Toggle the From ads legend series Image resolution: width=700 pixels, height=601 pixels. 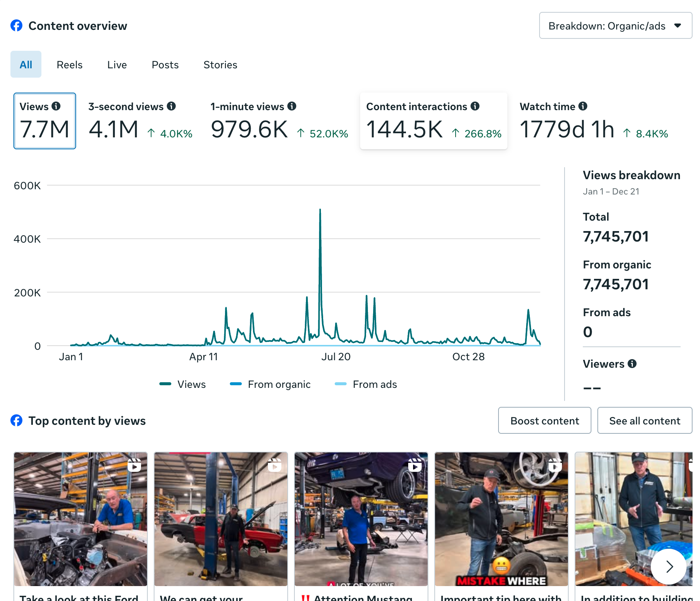(366, 384)
